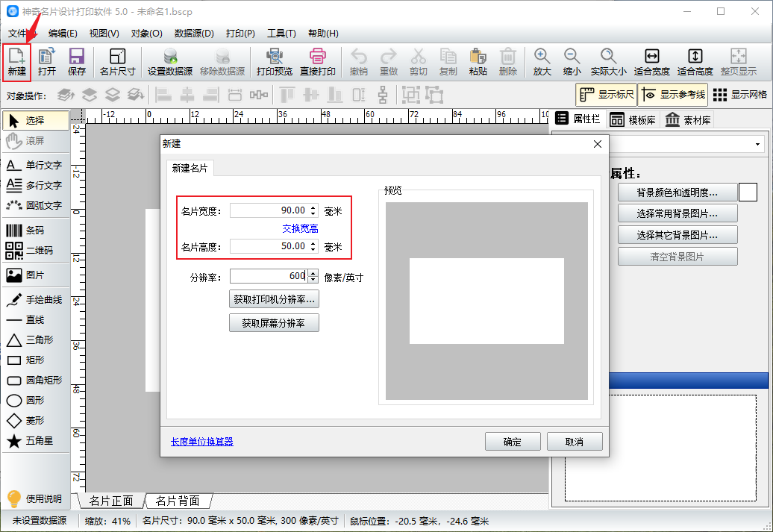Open 名片尺寸 card size tool
The height and width of the screenshot is (532, 773).
click(117, 62)
